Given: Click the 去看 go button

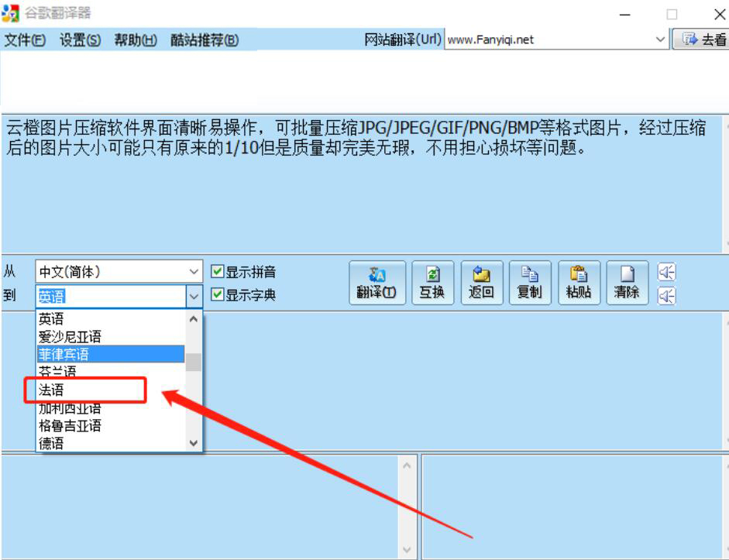Looking at the screenshot, I should coord(702,39).
